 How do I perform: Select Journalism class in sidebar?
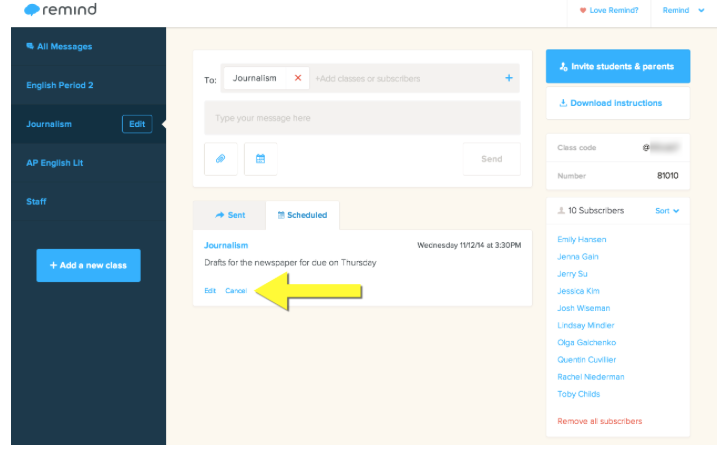[49, 124]
